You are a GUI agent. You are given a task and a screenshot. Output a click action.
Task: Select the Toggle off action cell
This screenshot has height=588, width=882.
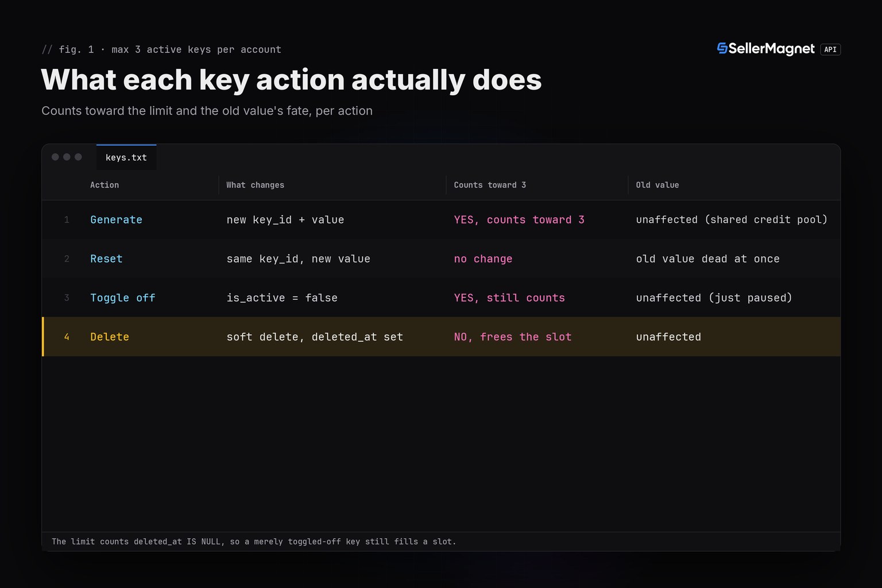coord(123,298)
